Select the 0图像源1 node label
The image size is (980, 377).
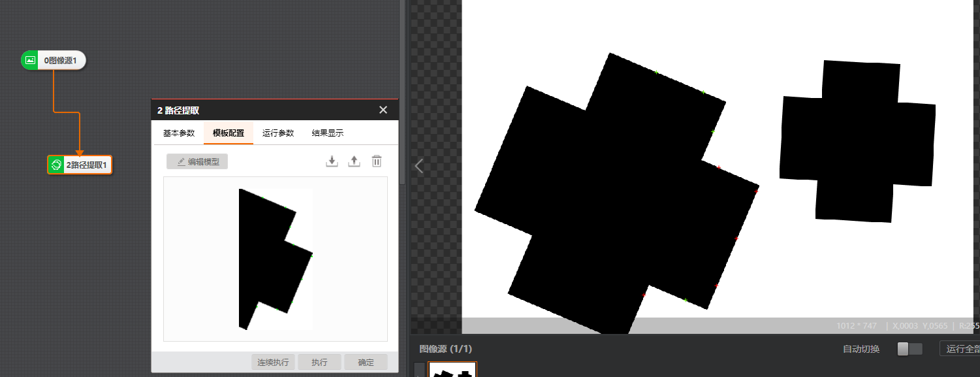pos(61,61)
